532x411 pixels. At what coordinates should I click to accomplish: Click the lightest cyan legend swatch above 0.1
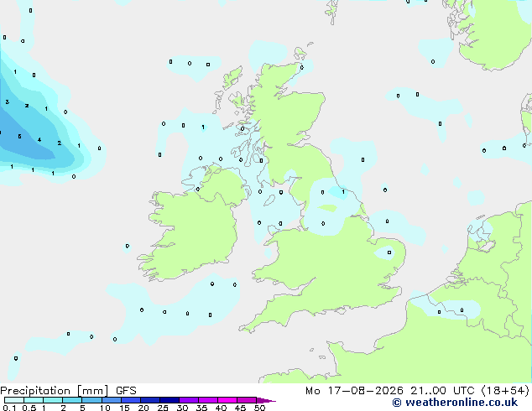coord(14,400)
